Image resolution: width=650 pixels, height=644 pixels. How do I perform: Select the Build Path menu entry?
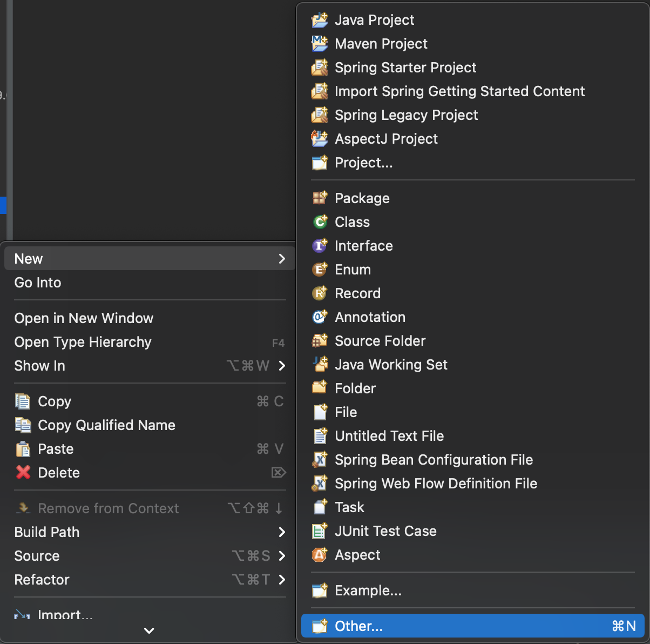click(150, 532)
